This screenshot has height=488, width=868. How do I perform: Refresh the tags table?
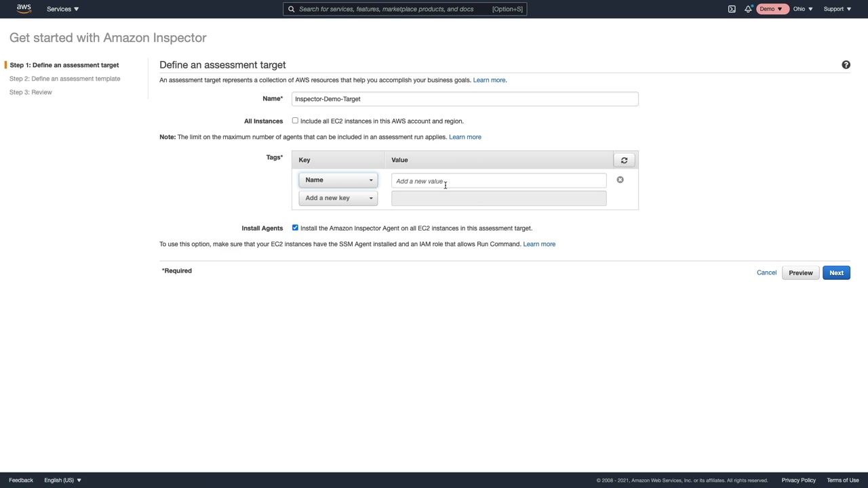click(624, 160)
